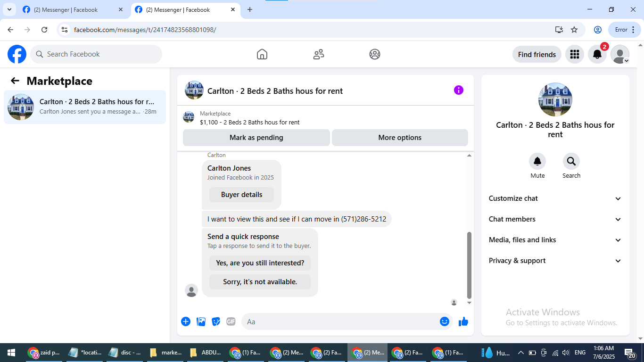Image resolution: width=644 pixels, height=362 pixels.
Task: Expand Media, files and links section
Action: pos(555,240)
